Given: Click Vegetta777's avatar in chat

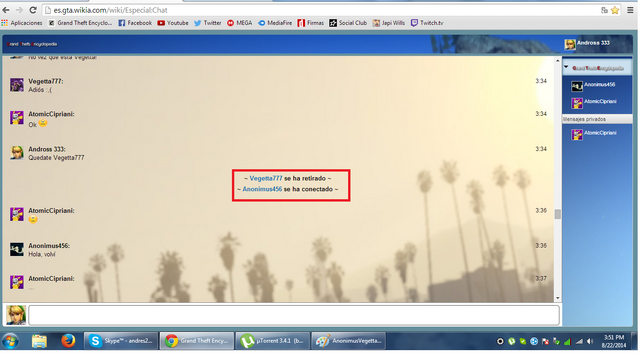Looking at the screenshot, I should pos(17,84).
